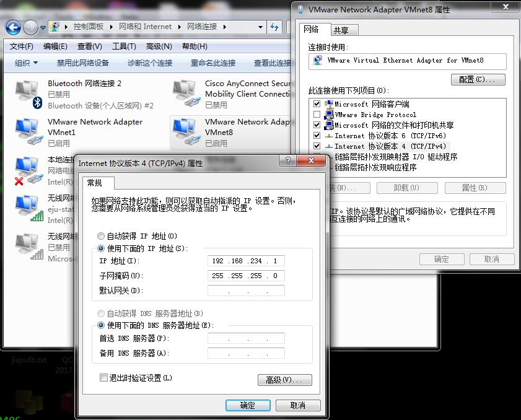This screenshot has height=420, width=521.
Task: Click the 属性(R) button in VMnet8 properties
Action: [x=475, y=188]
